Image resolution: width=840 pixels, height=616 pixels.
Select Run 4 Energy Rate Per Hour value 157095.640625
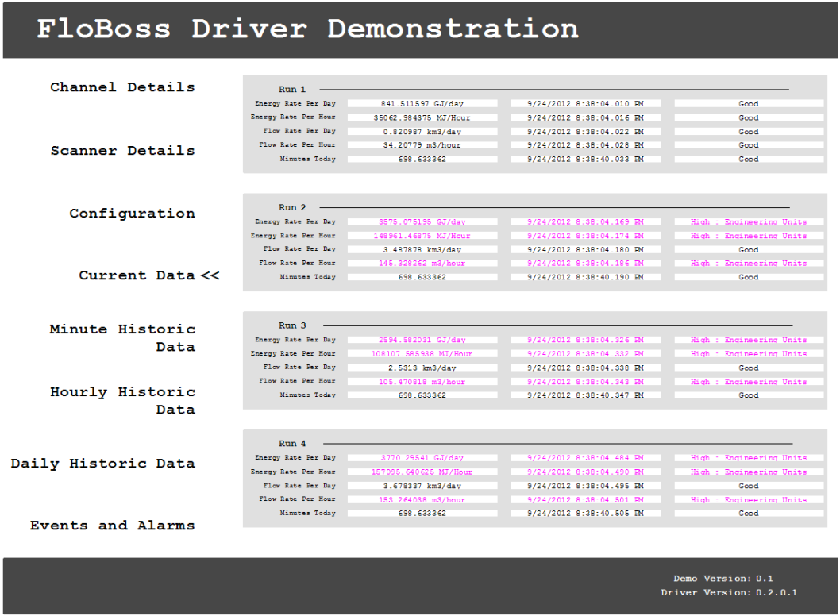(422, 472)
